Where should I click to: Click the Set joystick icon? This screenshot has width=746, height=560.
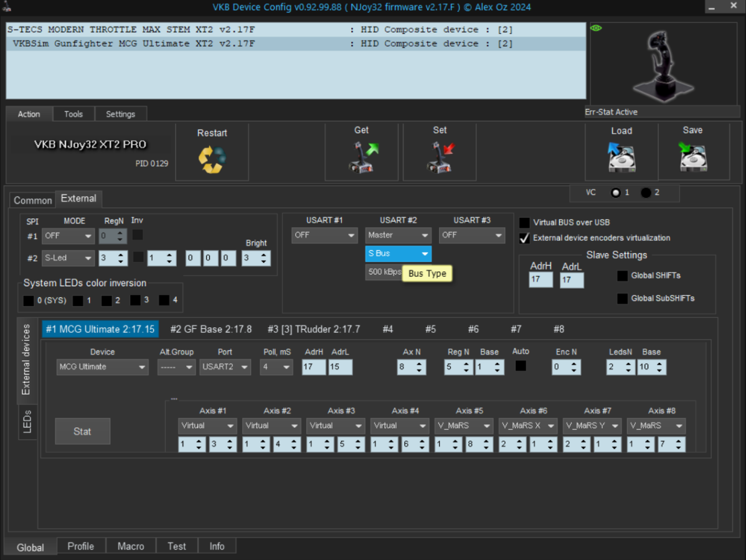pos(440,157)
